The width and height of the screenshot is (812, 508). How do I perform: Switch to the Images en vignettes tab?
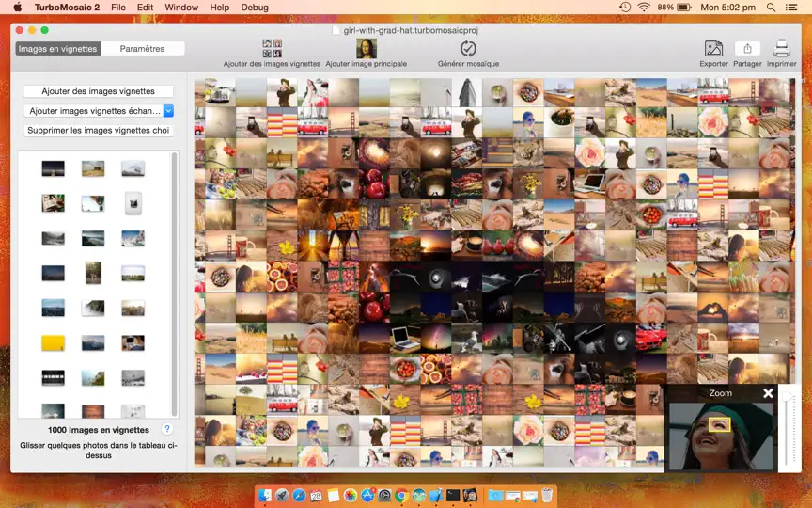58,49
